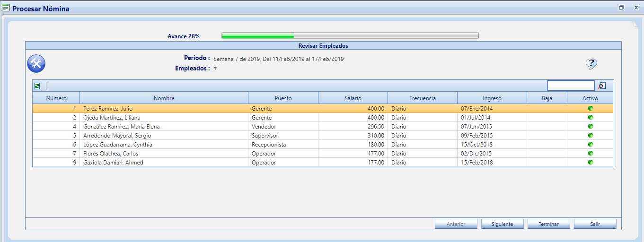Click the 01/Jul/2014 ingreso date
Image resolution: width=644 pixels, height=242 pixels.
click(476, 118)
